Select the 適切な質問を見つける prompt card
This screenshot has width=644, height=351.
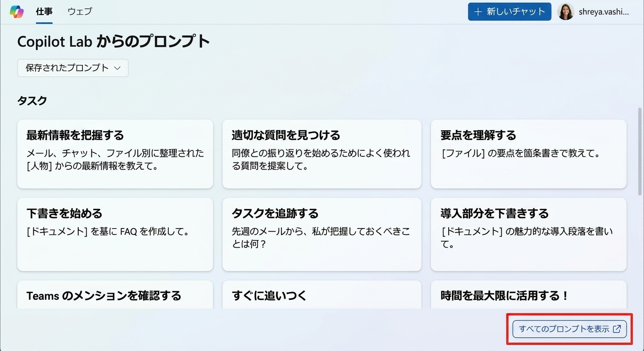tap(322, 154)
